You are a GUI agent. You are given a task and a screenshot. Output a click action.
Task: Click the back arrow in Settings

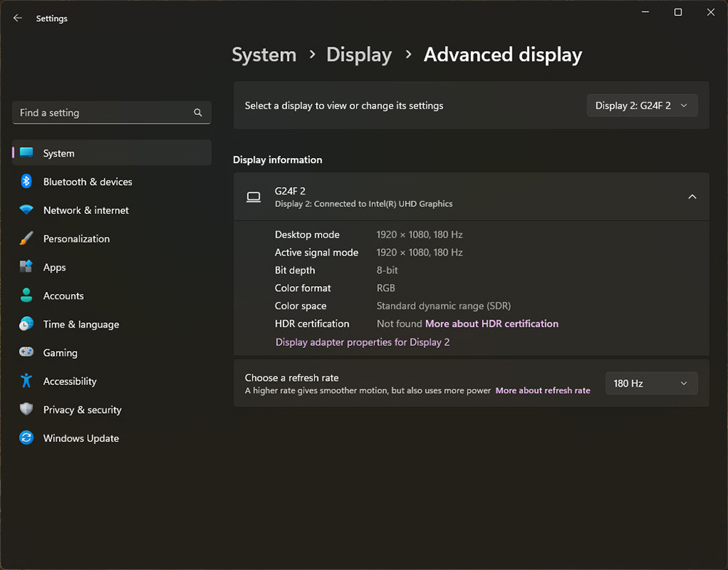17,18
